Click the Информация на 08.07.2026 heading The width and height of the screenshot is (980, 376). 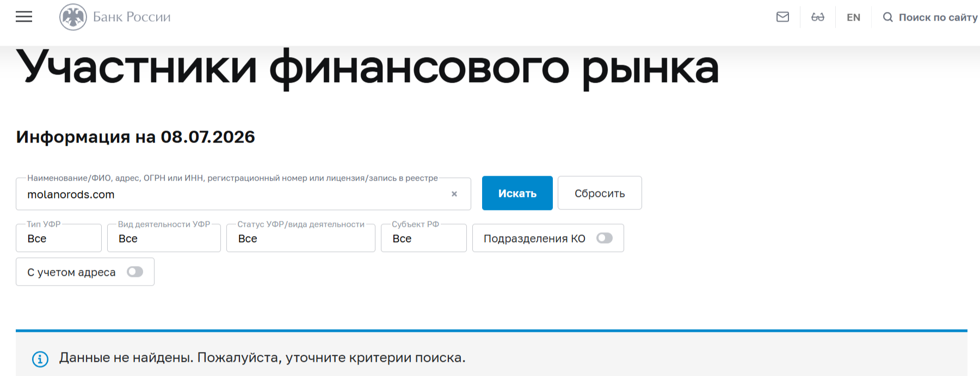point(135,137)
